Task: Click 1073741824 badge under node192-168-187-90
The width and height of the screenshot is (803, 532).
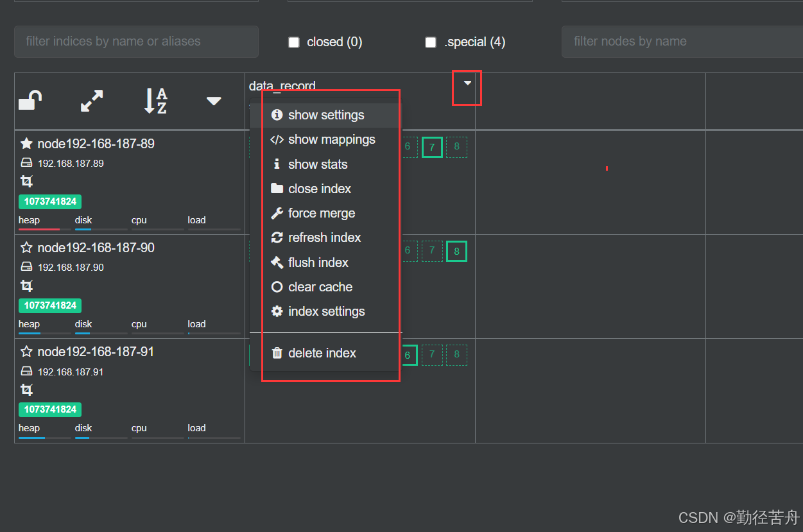Action: (50, 305)
